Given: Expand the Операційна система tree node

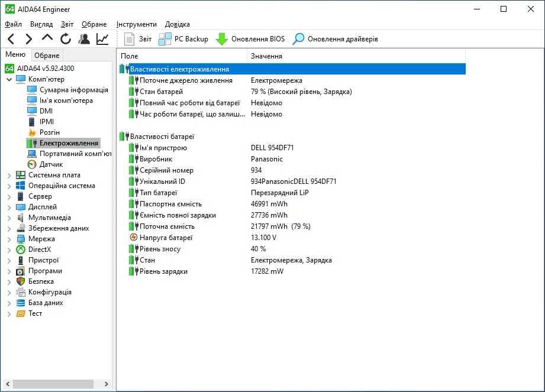Looking at the screenshot, I should coord(9,186).
